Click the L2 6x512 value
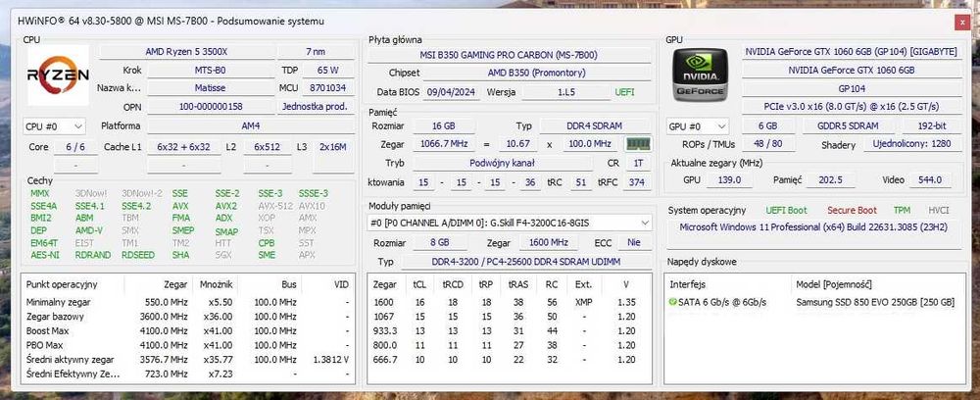 (x=268, y=147)
